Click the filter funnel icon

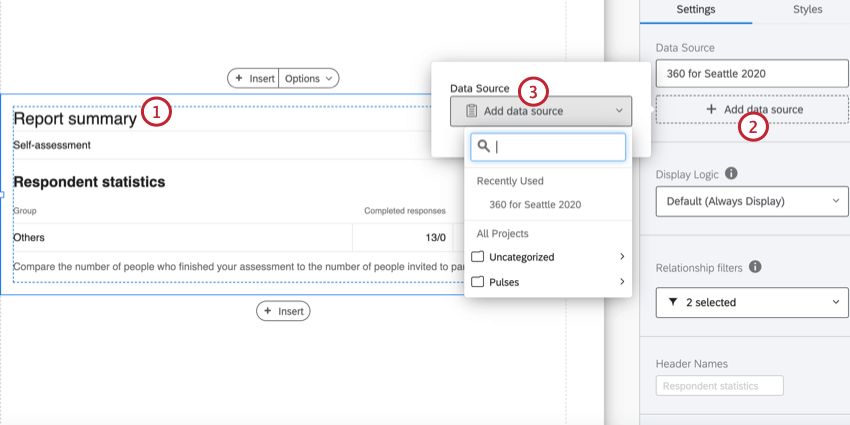pyautogui.click(x=673, y=302)
